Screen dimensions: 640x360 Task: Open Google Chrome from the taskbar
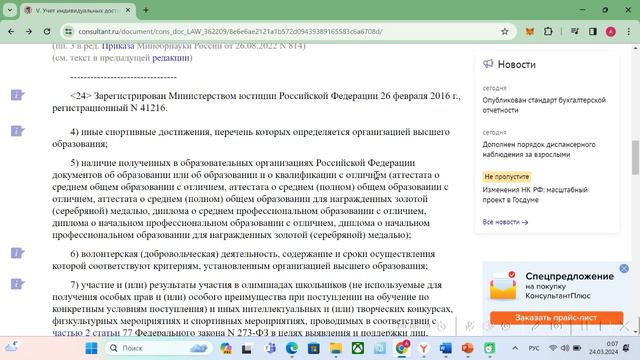click(x=402, y=348)
